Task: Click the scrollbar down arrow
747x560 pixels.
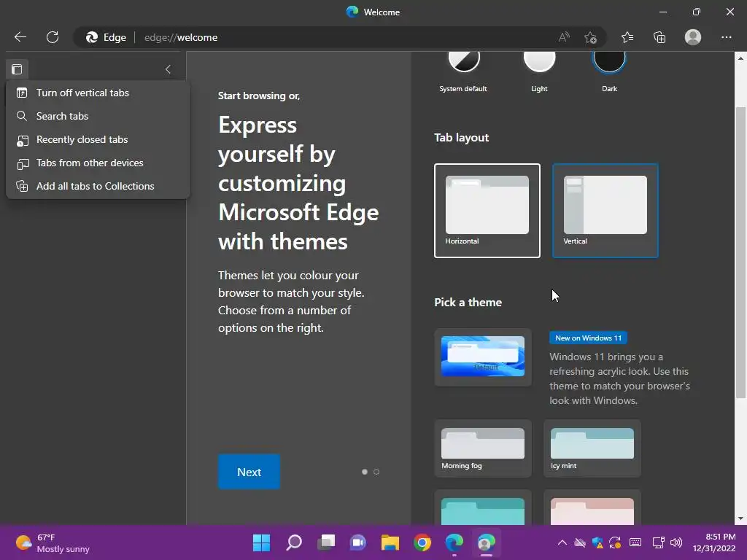Action: point(740,518)
